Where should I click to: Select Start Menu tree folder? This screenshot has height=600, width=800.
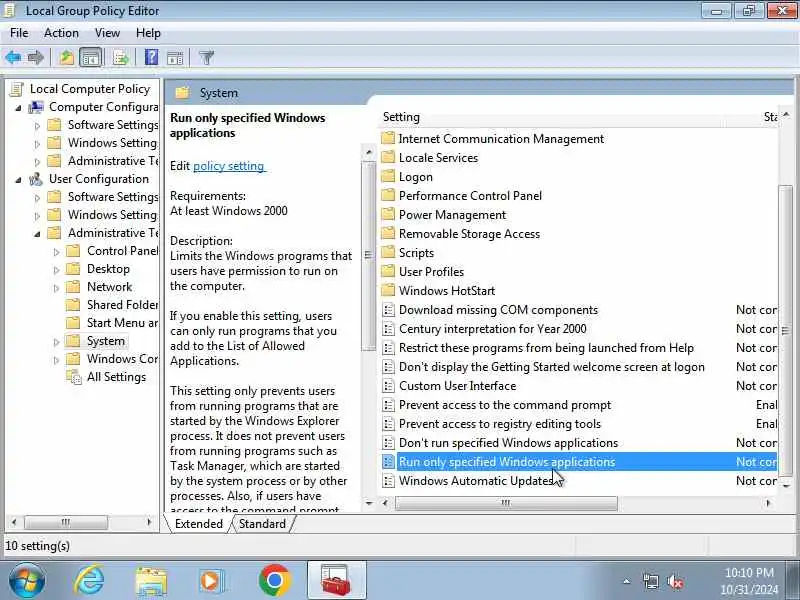(x=122, y=323)
